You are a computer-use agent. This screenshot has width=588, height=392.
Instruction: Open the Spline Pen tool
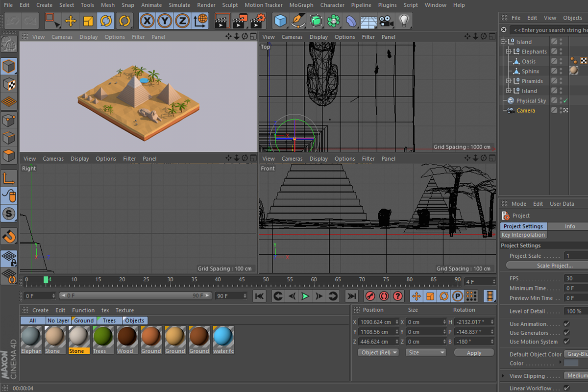pos(298,21)
